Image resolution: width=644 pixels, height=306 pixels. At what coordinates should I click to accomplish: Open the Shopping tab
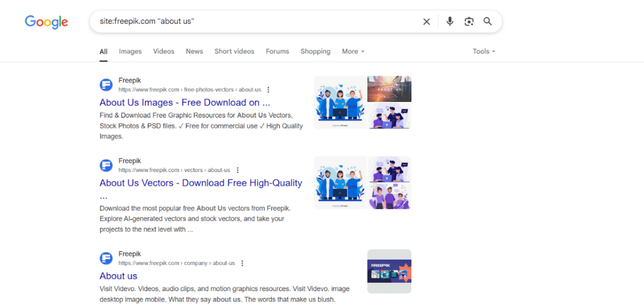(316, 52)
